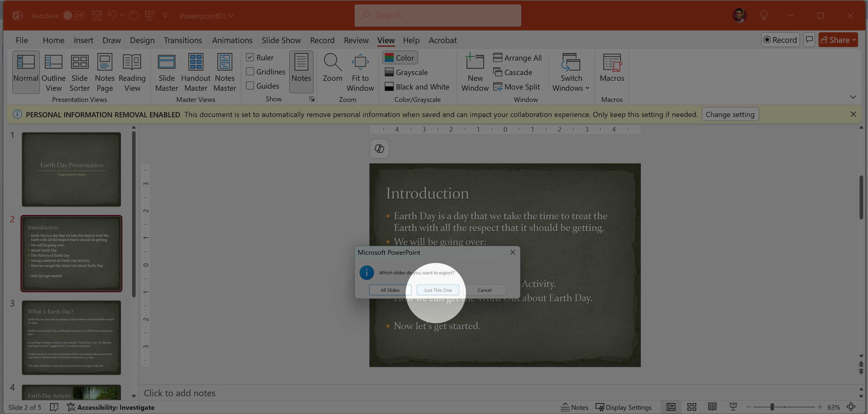Open Slide Sorter view in ribbon
The image size is (868, 414).
pyautogui.click(x=80, y=72)
